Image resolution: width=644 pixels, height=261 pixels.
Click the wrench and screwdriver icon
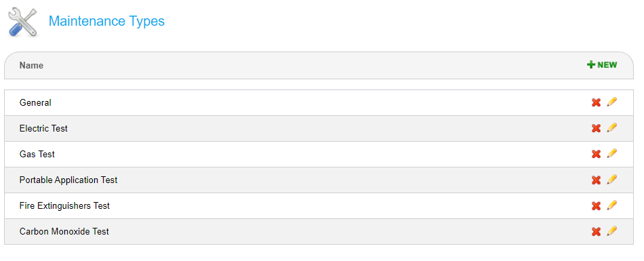click(x=22, y=22)
